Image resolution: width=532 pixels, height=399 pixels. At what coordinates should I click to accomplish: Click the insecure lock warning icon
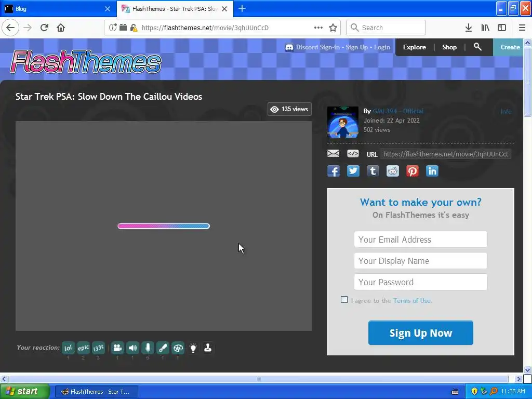click(134, 28)
